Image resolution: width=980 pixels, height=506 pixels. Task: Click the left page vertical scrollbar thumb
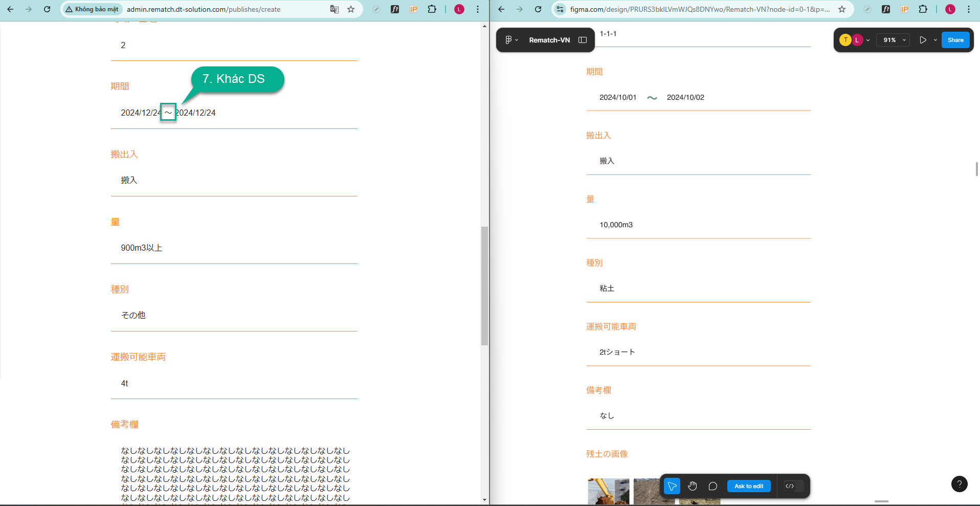tap(484, 286)
